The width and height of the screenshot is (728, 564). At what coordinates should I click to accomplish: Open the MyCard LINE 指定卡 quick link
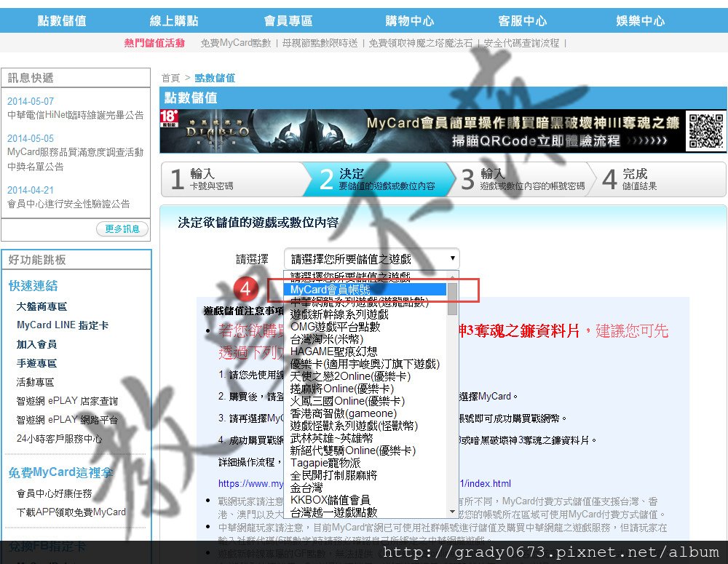(x=63, y=325)
